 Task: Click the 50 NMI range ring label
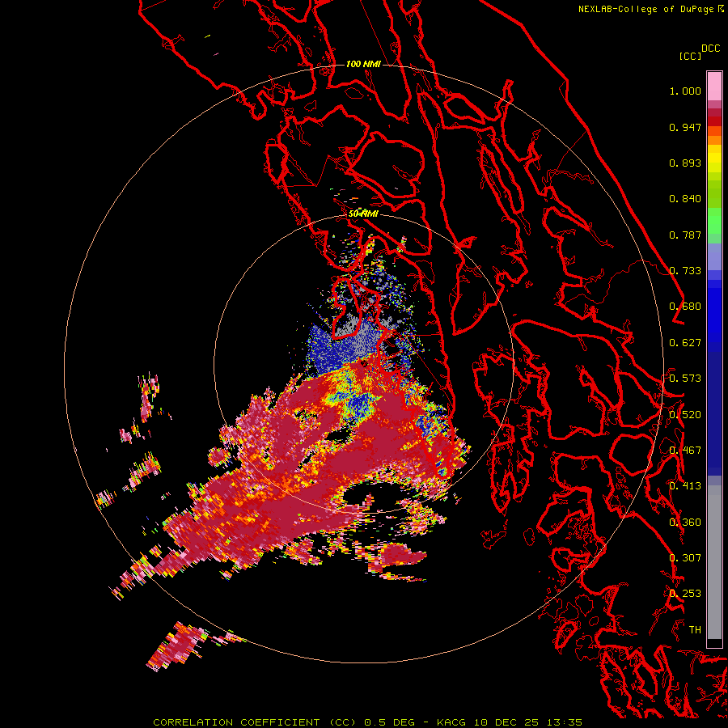point(363,214)
